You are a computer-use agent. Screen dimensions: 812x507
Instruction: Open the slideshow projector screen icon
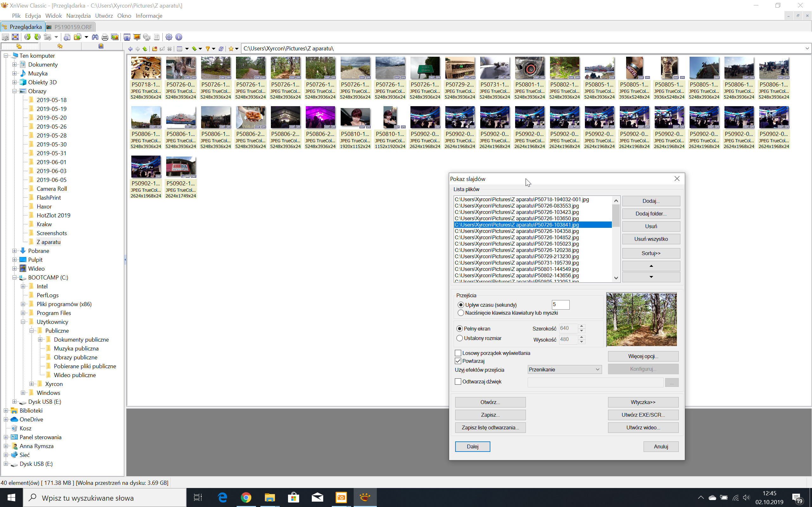[137, 37]
